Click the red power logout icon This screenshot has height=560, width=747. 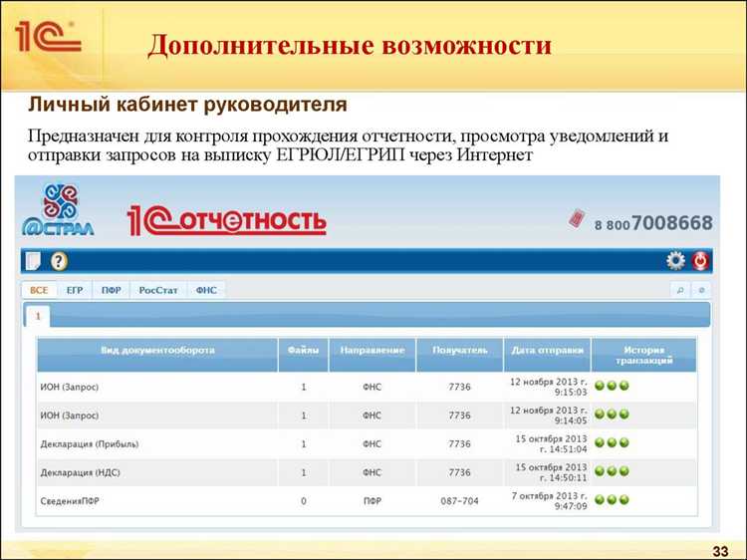pos(701,261)
